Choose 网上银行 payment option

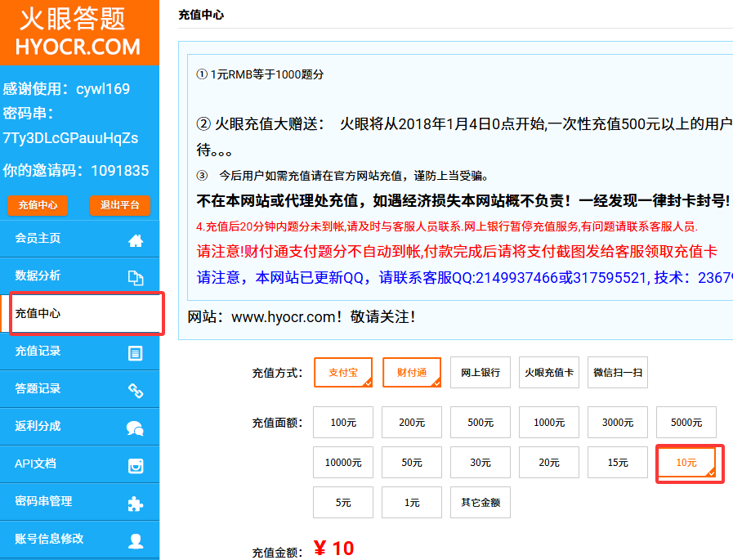pos(480,372)
